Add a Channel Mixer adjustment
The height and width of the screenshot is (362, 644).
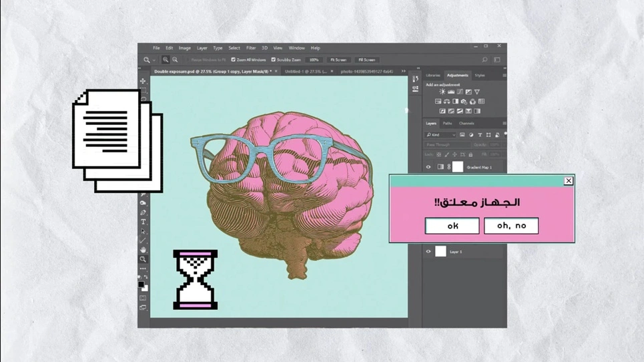pyautogui.click(x=472, y=102)
